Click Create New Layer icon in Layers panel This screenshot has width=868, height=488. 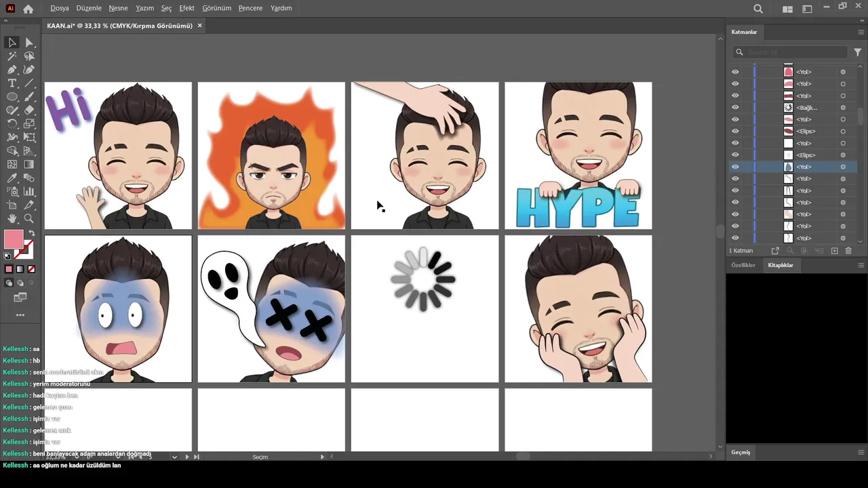[835, 251]
